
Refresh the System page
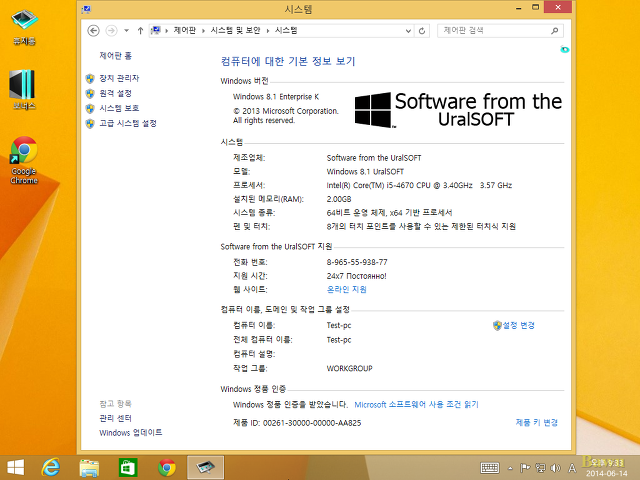tap(422, 31)
